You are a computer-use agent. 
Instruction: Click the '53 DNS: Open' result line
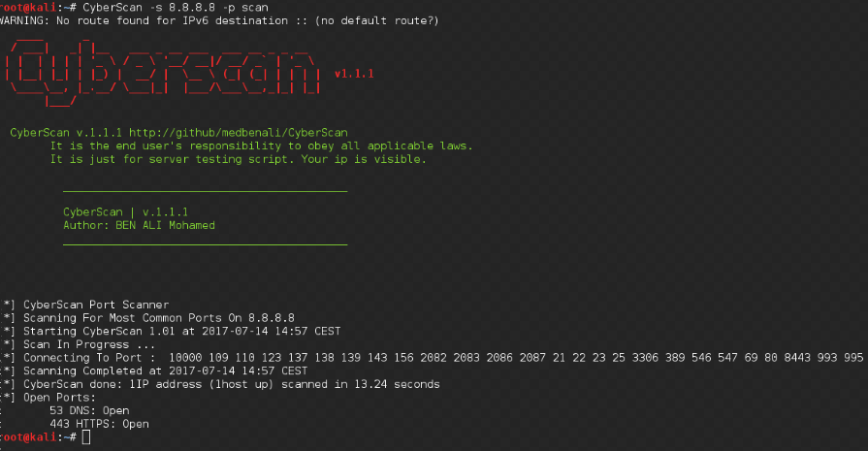tap(89, 410)
